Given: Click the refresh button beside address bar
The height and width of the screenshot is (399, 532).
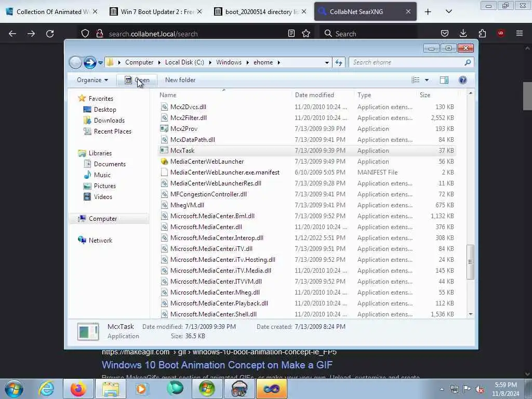Looking at the screenshot, I should (339, 62).
